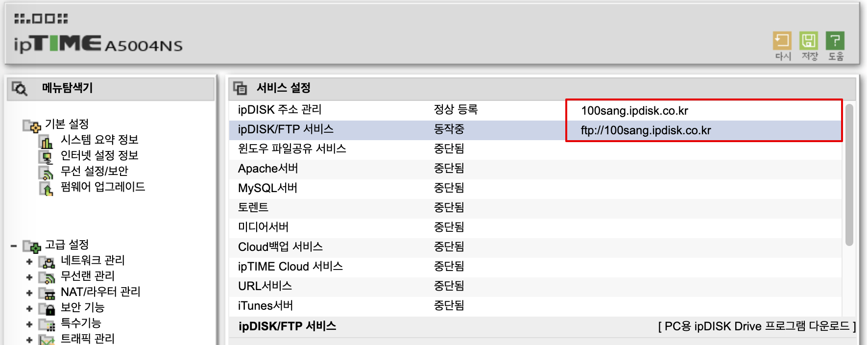Select the ipDISK 주소 관리 row

(535, 110)
